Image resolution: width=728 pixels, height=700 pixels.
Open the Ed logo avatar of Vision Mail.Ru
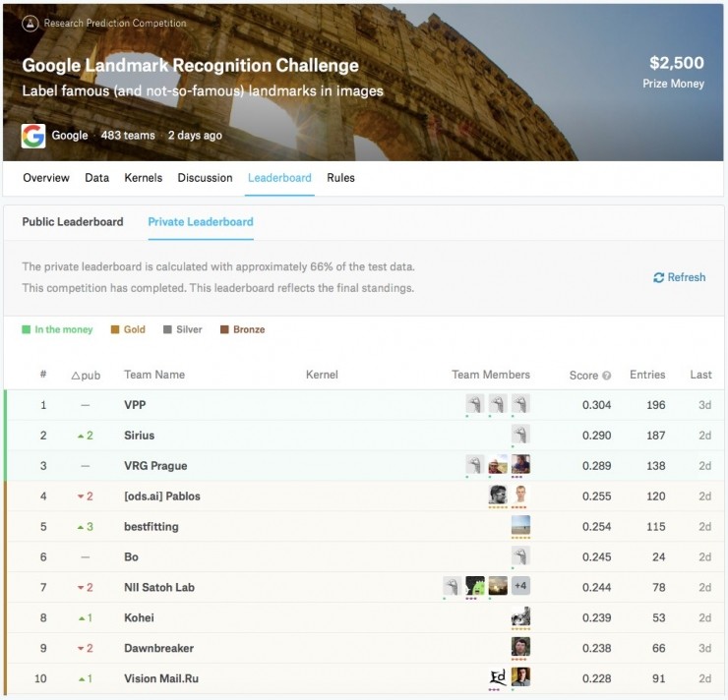coord(498,677)
